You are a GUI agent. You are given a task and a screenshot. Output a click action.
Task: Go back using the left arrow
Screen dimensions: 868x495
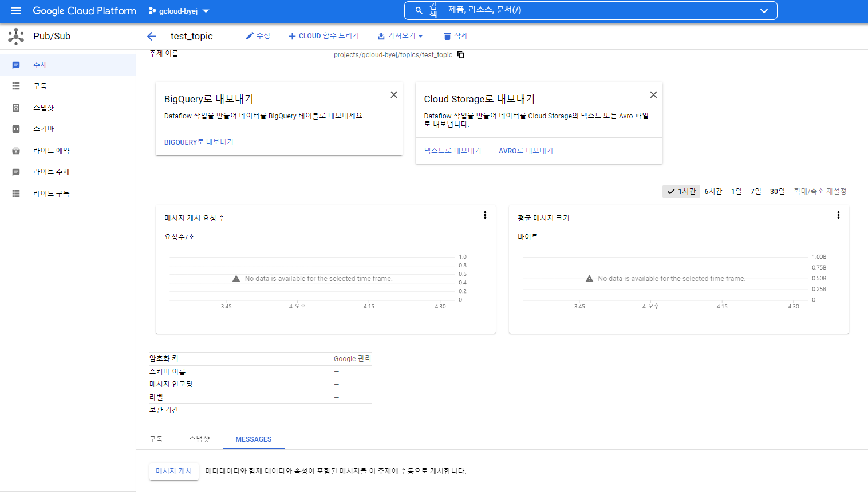(152, 36)
